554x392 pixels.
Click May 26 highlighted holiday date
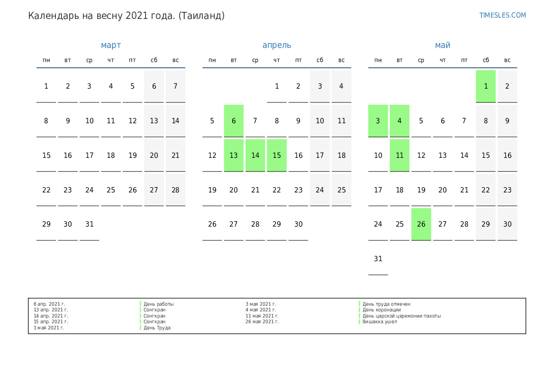(421, 224)
